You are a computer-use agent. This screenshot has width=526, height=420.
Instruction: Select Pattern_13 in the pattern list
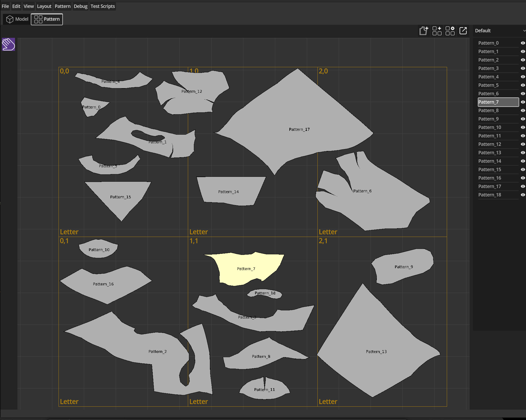[498, 153]
